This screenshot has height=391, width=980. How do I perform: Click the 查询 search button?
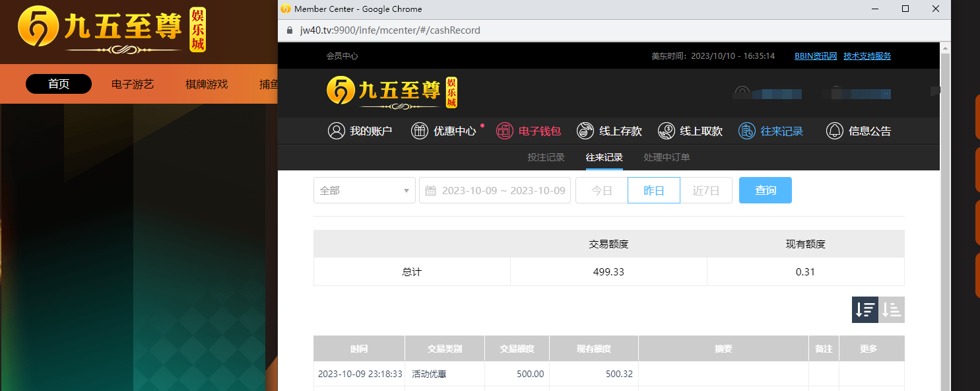766,190
